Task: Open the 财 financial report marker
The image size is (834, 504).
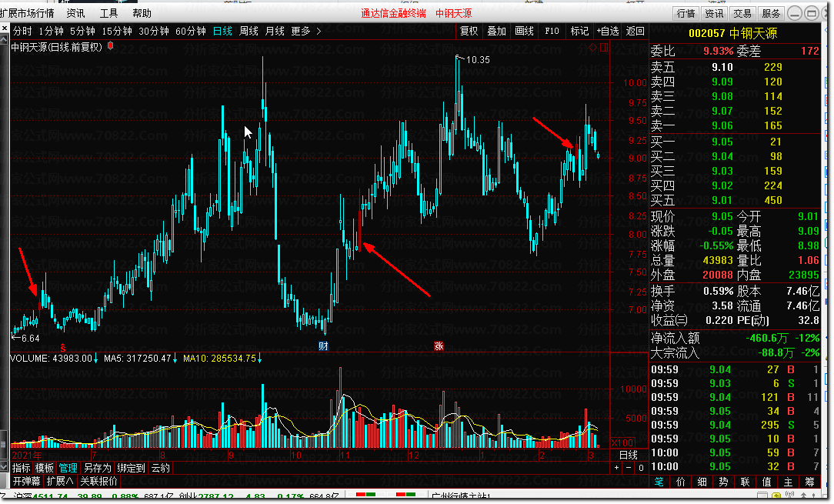Action: click(x=323, y=346)
